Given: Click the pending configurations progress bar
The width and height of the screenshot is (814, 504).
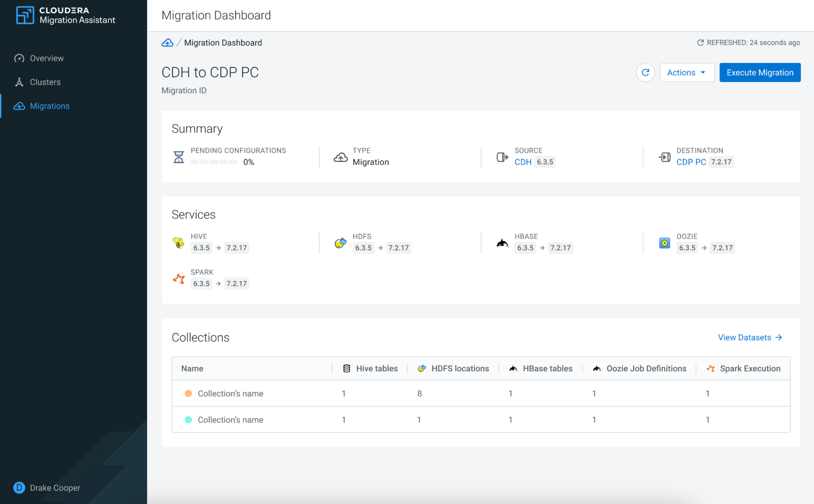Looking at the screenshot, I should coord(214,162).
